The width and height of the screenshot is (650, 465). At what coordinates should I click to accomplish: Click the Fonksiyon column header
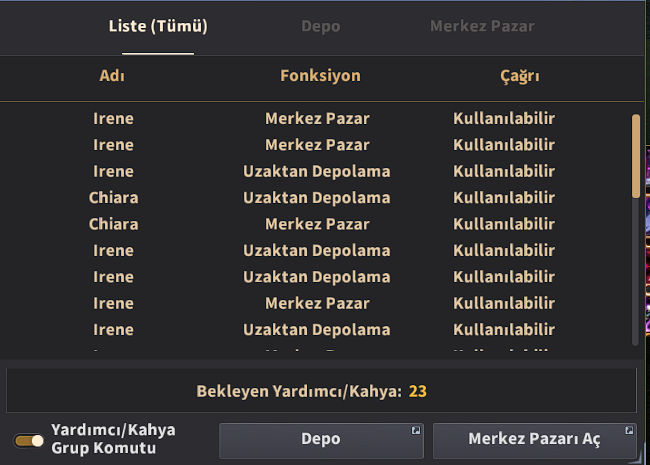click(320, 76)
